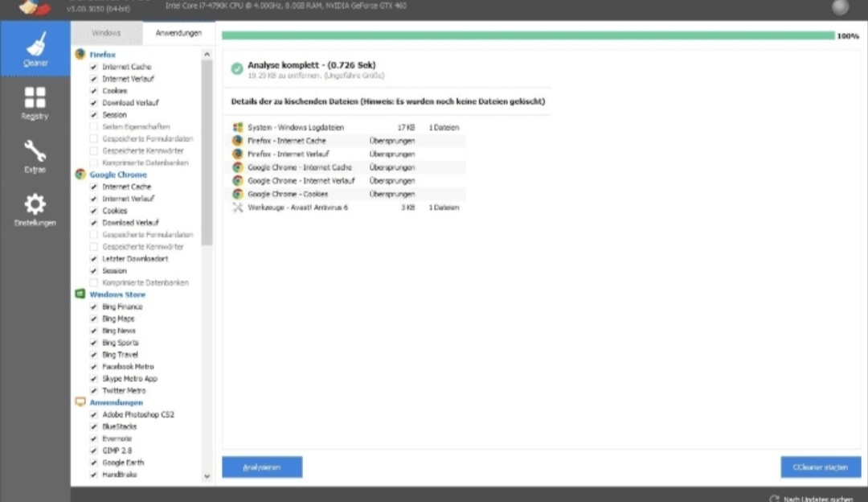868x502 pixels.
Task: Select the Anwendungen group heading in list
Action: click(117, 402)
